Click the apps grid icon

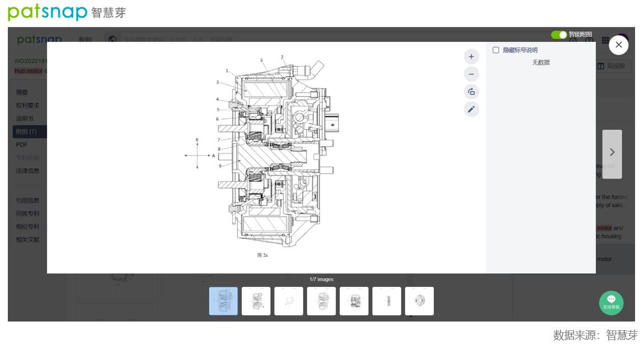[605, 40]
